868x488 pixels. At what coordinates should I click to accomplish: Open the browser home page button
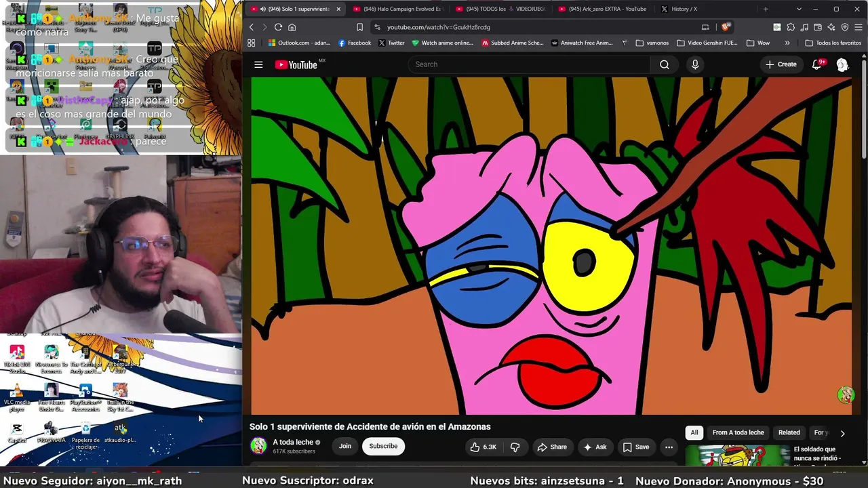coord(292,27)
